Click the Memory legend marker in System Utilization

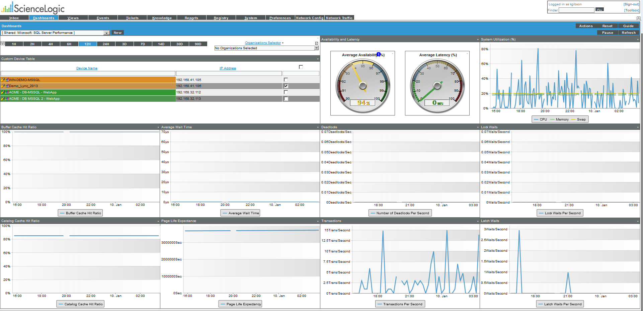pyautogui.click(x=553, y=119)
